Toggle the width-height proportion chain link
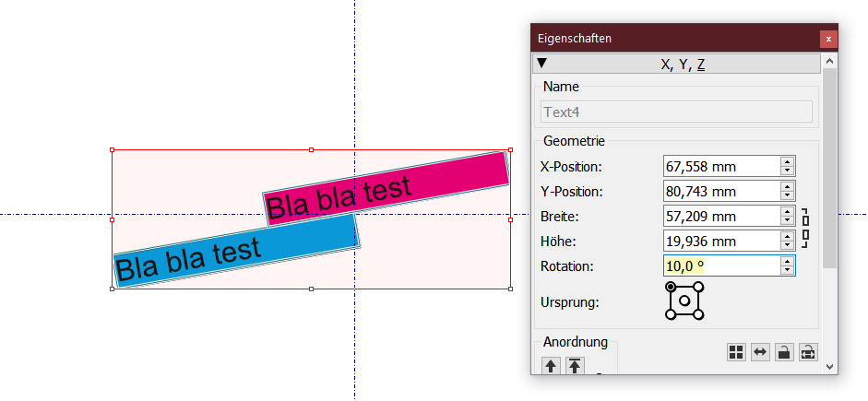The width and height of the screenshot is (868, 401). pyautogui.click(x=805, y=229)
